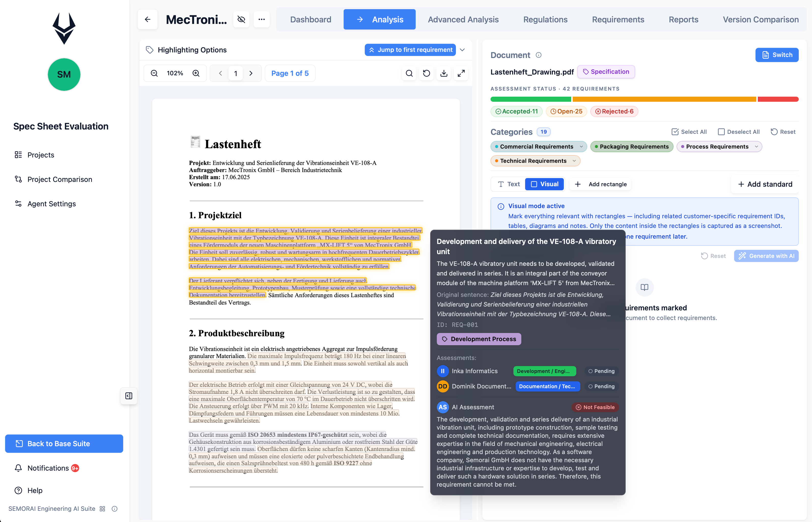The image size is (812, 522).
Task: Open the Regulations tab
Action: tap(545, 19)
